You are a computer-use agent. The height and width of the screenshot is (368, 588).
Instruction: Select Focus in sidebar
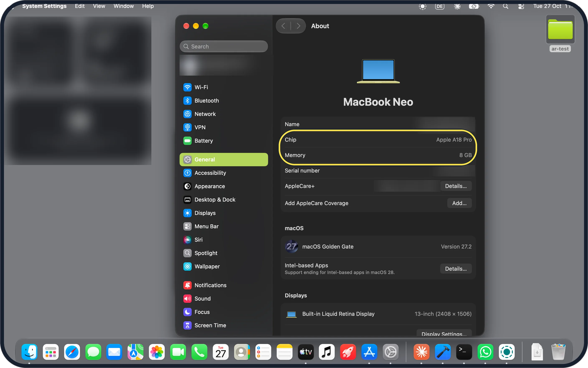point(224,312)
